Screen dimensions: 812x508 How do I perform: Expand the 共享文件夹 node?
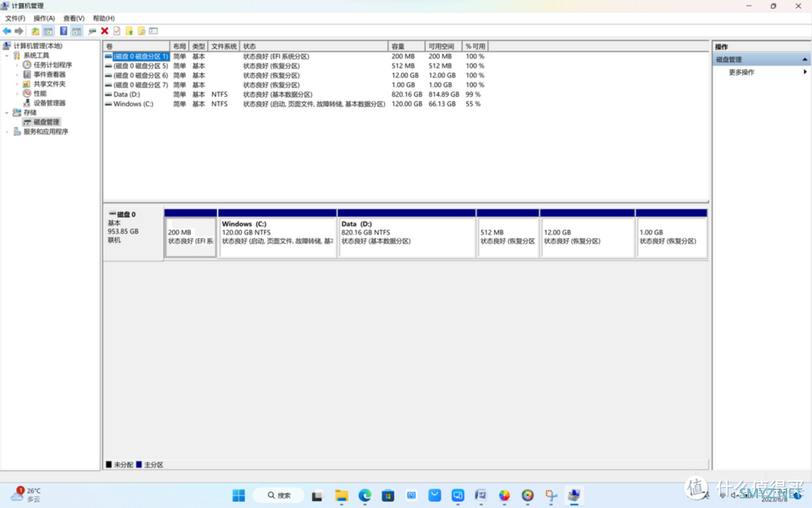[x=17, y=84]
